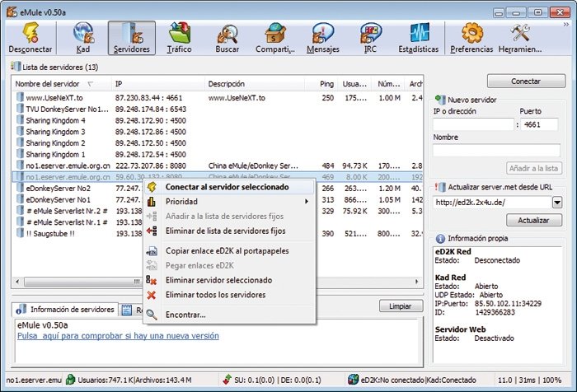The width and height of the screenshot is (577, 392).
Task: Click the Conectar button
Action: pos(526,82)
